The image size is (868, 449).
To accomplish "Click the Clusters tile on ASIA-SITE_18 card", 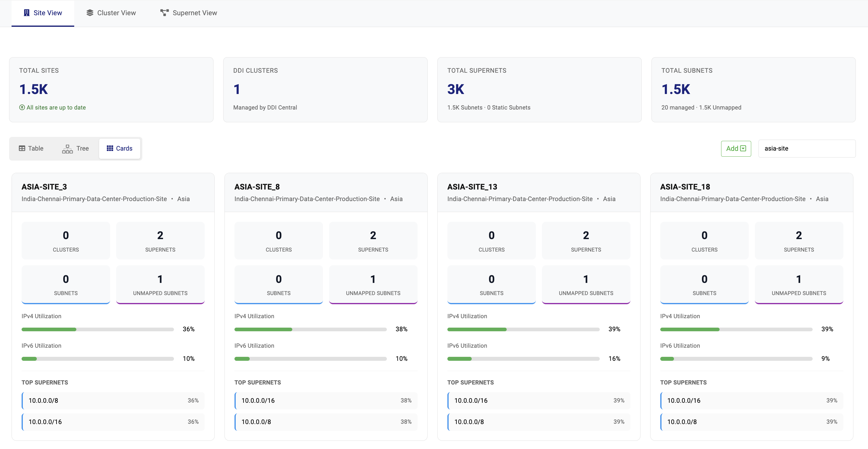I will pyautogui.click(x=704, y=240).
